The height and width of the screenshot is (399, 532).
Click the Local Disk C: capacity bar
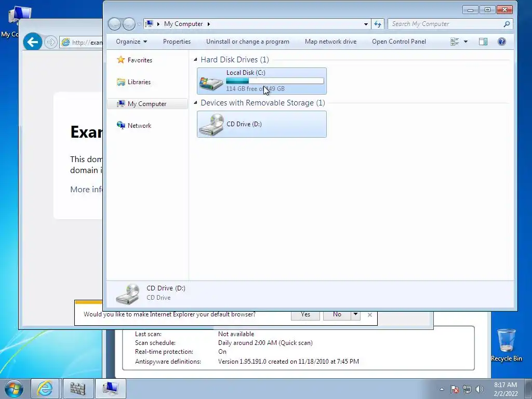275,81
